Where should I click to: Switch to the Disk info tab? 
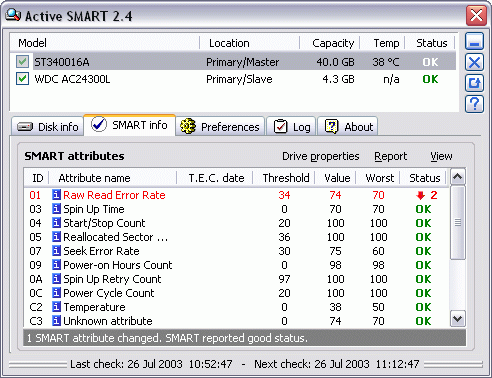[x=47, y=126]
